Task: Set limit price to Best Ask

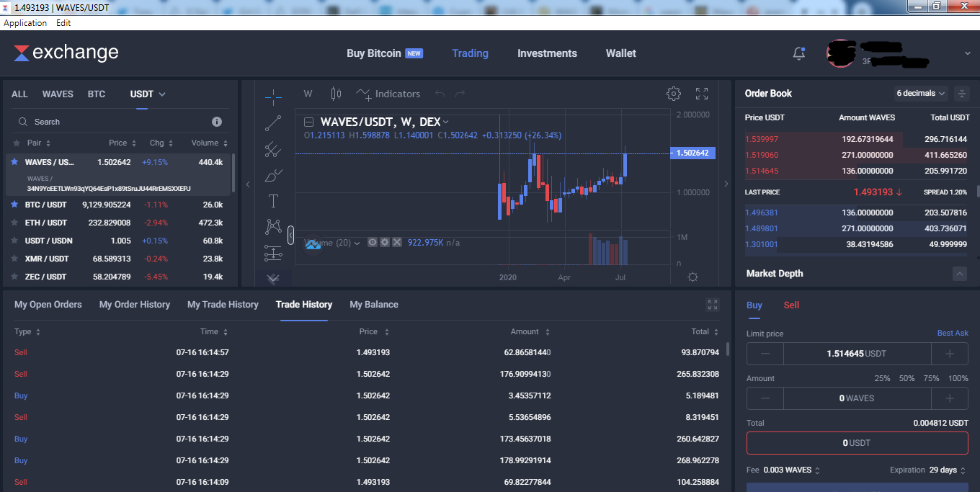Action: 953,333
